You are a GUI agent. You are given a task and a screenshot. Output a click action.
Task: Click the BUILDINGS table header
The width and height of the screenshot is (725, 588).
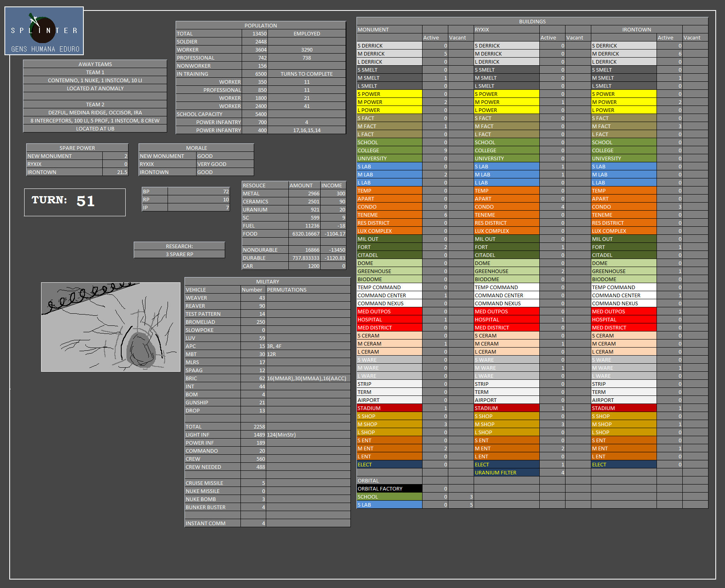pos(532,21)
